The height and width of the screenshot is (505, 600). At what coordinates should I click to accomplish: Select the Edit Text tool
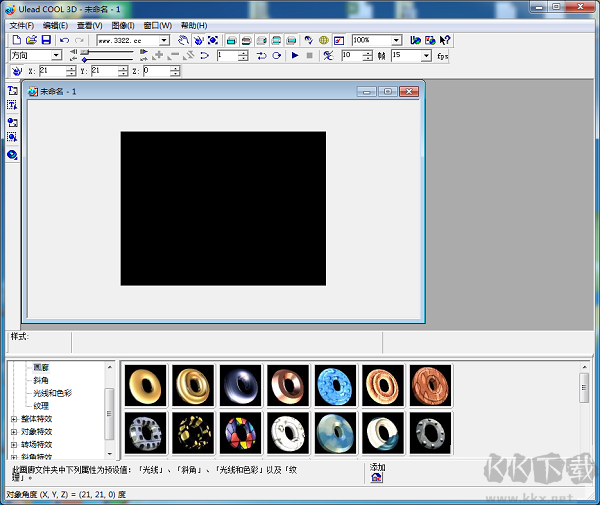tap(12, 105)
